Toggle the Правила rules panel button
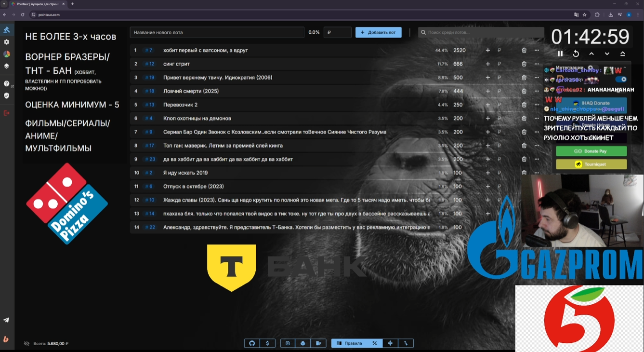Viewport: 644px width, 352px height. click(349, 343)
